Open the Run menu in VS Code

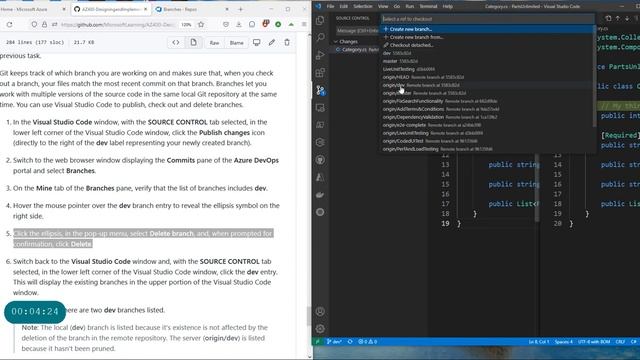click(x=409, y=7)
